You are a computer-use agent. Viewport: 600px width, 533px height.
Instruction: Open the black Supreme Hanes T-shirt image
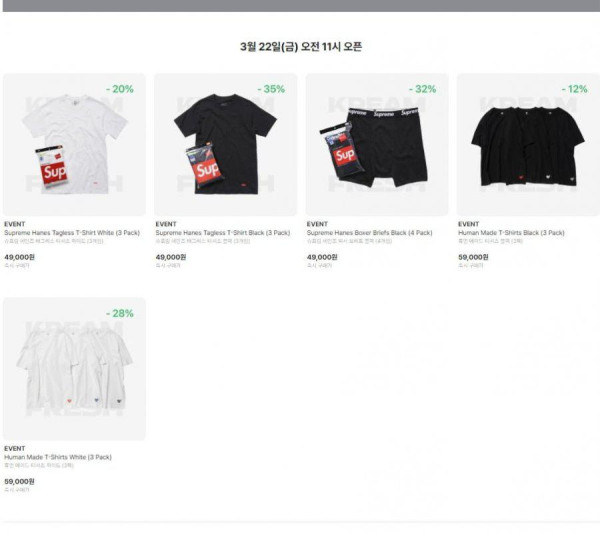(x=225, y=145)
